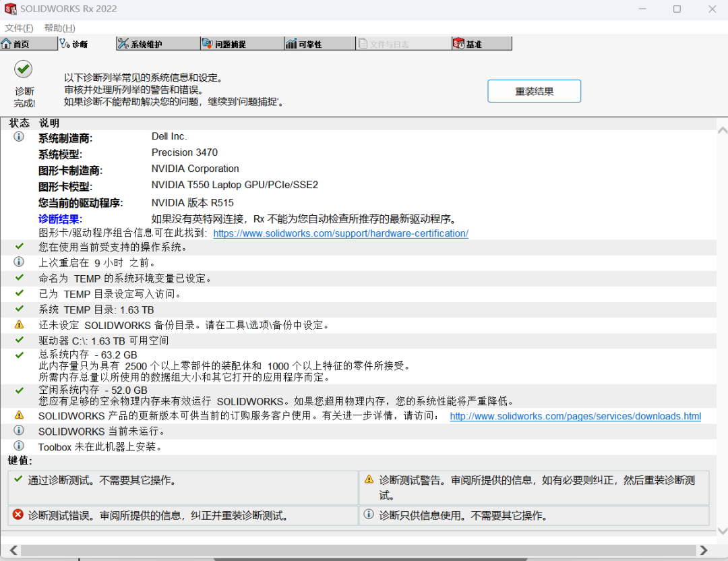Click the legend warning icon for 诊断测试警告
This screenshot has width=728, height=561.
pyautogui.click(x=369, y=479)
